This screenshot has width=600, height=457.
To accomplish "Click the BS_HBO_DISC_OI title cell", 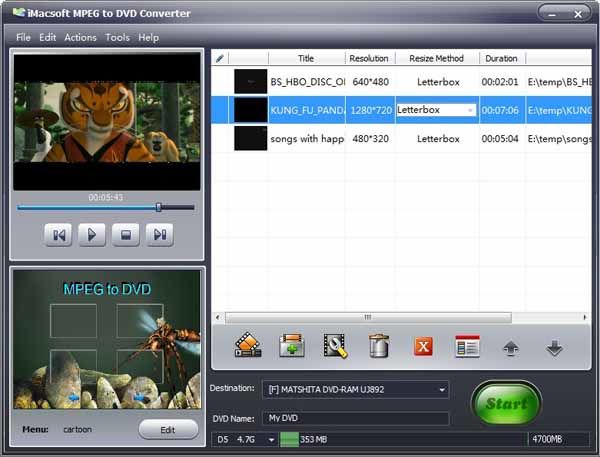I will pos(307,82).
